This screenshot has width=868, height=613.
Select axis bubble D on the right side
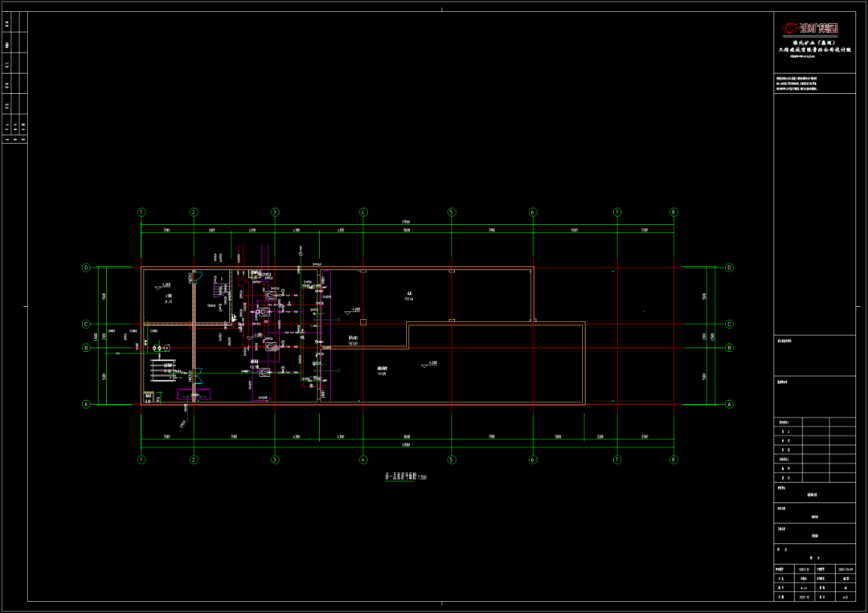[729, 268]
